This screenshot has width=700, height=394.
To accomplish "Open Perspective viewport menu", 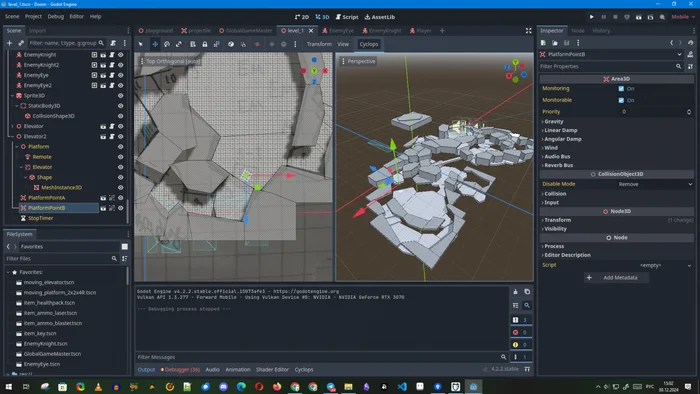I will click(x=358, y=61).
